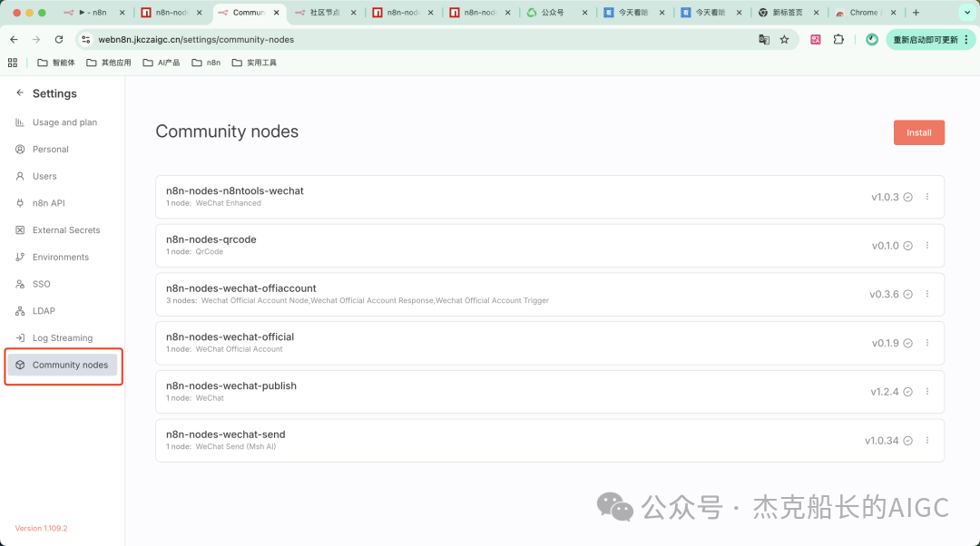Click SSO user-lock icon
980x546 pixels.
[x=20, y=284]
